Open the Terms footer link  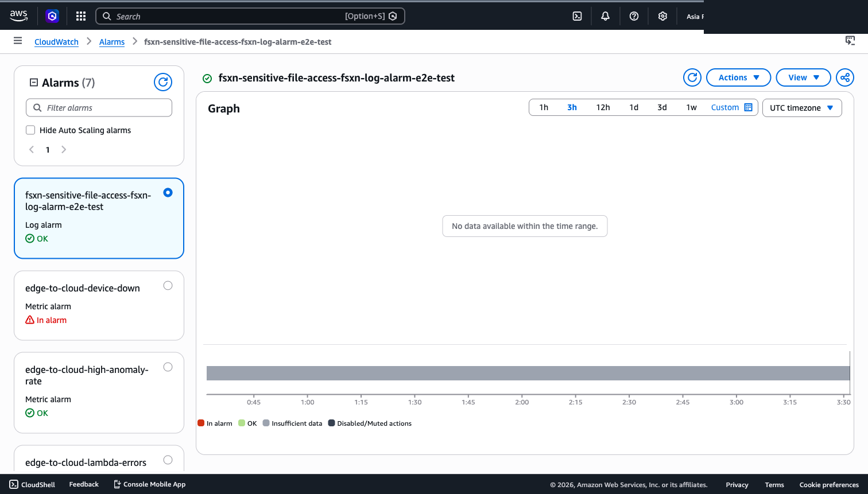click(774, 485)
